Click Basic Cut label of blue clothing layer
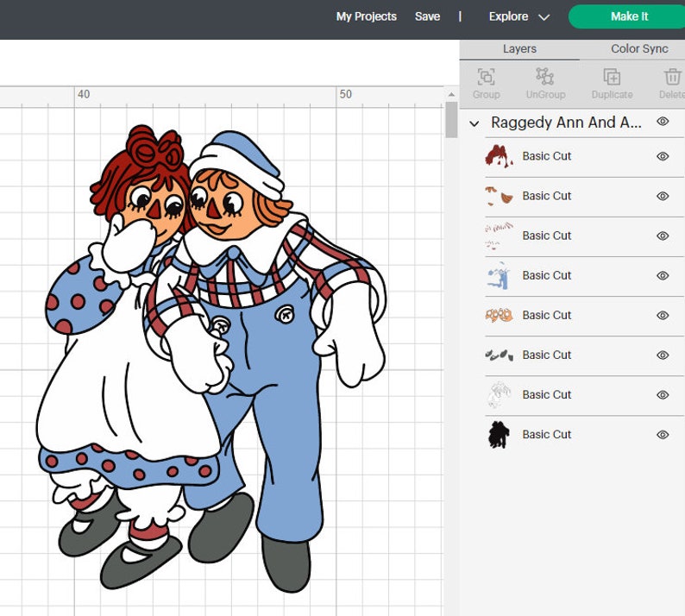Image resolution: width=685 pixels, height=616 pixels. [546, 276]
